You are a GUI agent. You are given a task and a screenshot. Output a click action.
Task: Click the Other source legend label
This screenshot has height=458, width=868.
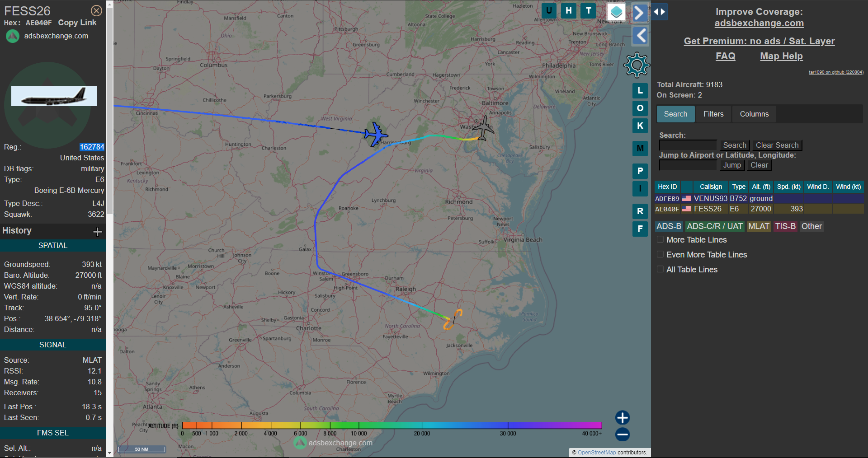coord(811,226)
